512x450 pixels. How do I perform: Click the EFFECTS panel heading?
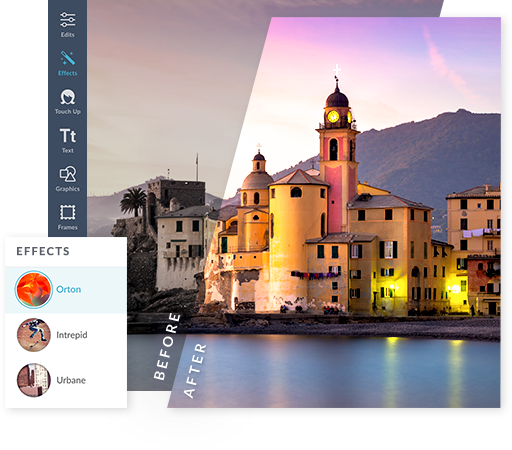pyautogui.click(x=43, y=251)
